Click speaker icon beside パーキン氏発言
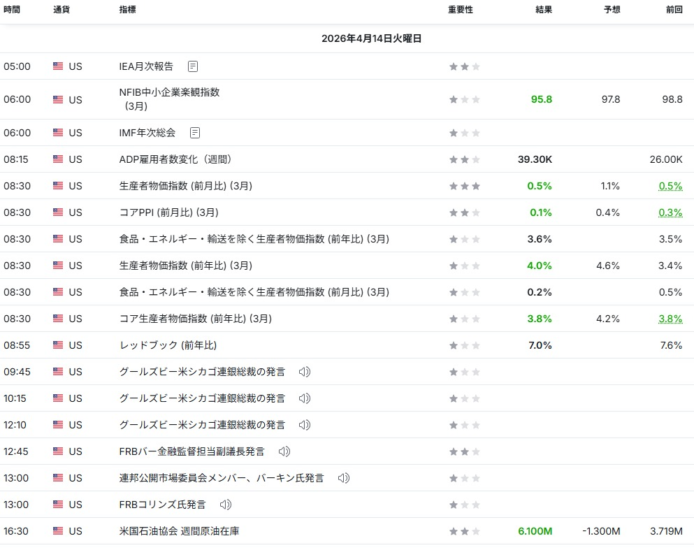694x550 pixels. point(344,478)
